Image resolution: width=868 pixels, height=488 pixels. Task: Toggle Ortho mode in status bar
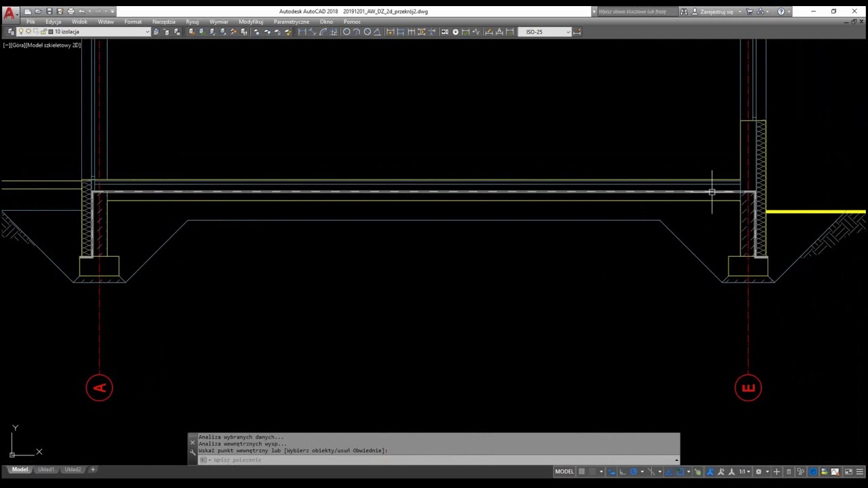point(622,472)
